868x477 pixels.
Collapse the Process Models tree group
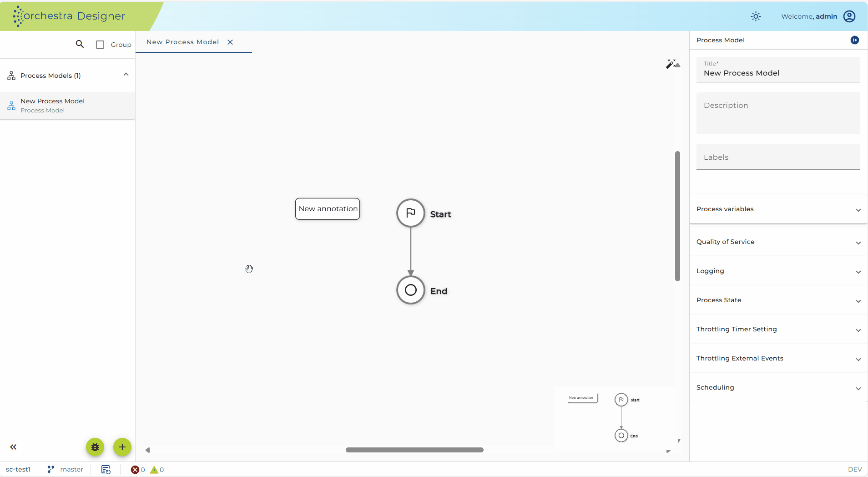[126, 75]
